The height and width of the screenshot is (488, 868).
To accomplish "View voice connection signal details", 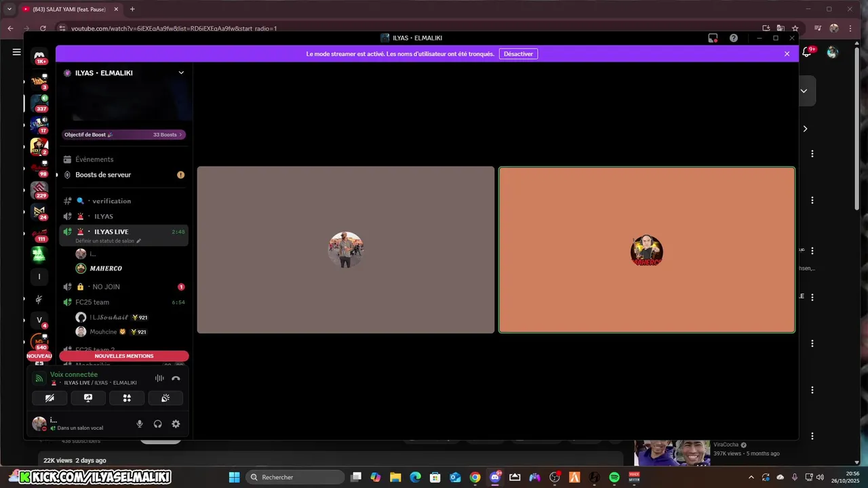I will (39, 378).
